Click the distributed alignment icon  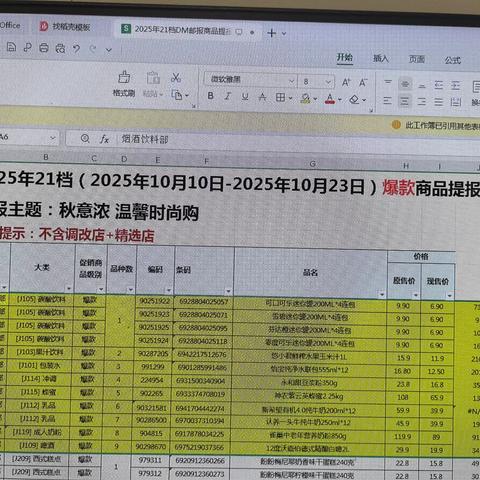(x=456, y=102)
